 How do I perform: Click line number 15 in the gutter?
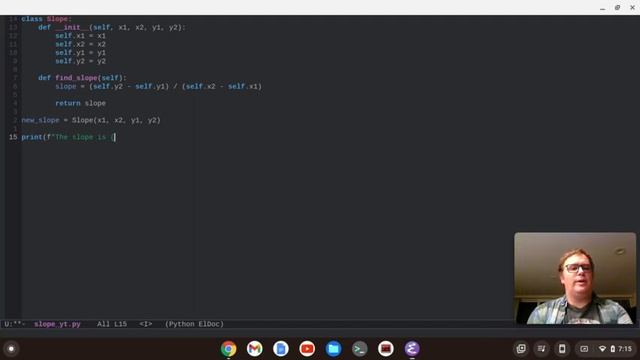pyautogui.click(x=13, y=137)
